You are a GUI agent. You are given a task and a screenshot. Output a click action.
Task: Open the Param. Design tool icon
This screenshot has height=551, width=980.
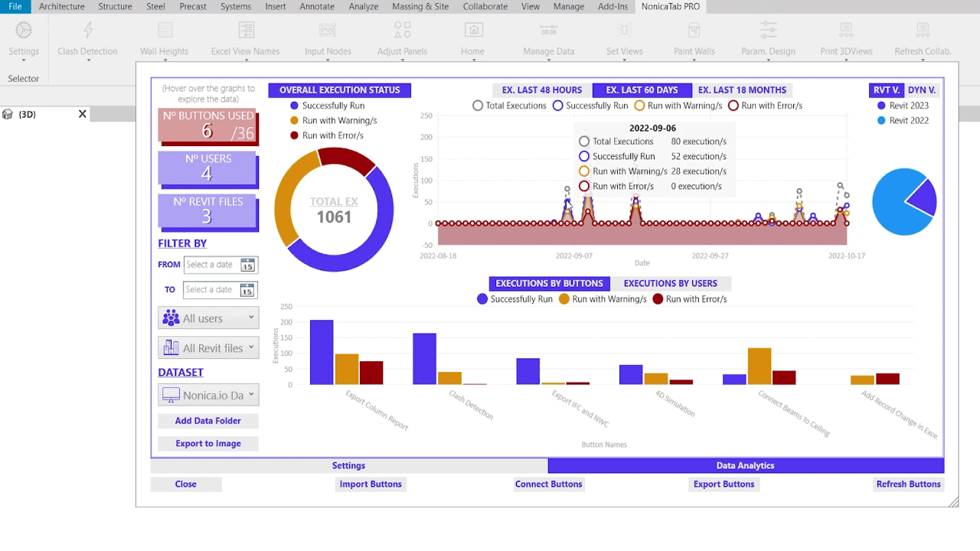(768, 31)
